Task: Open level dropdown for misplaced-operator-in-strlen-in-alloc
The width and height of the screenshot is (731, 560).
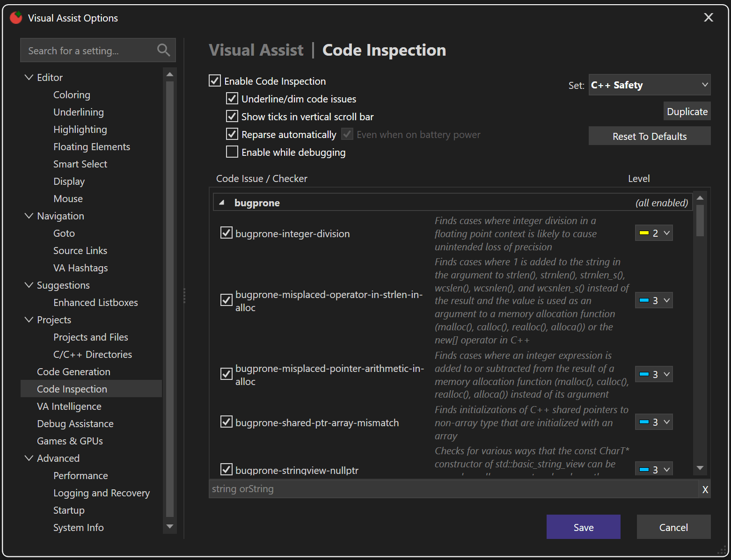Action: (654, 300)
